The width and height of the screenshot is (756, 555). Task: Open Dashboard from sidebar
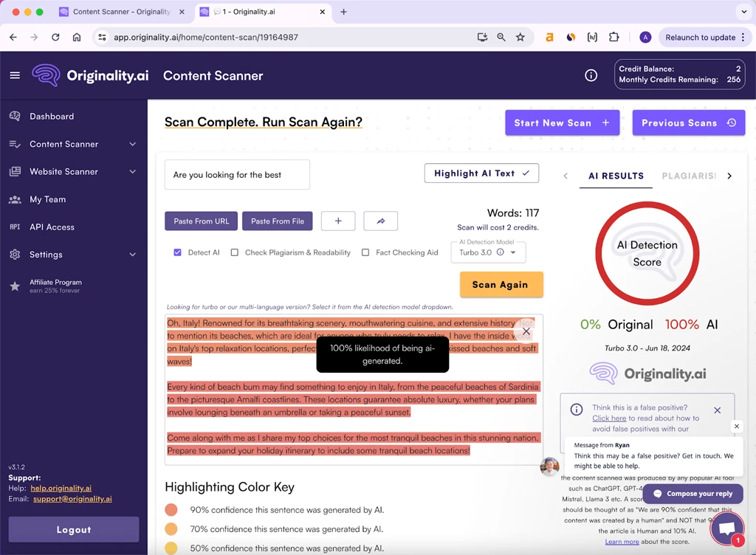point(52,116)
